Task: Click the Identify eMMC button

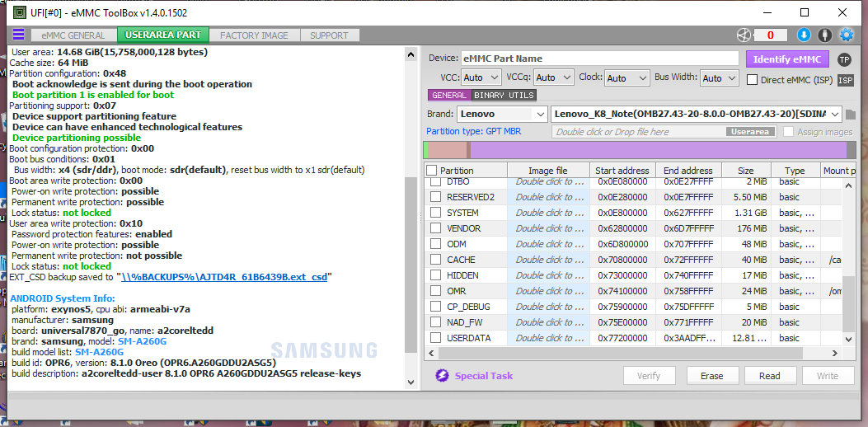Action: click(x=787, y=59)
